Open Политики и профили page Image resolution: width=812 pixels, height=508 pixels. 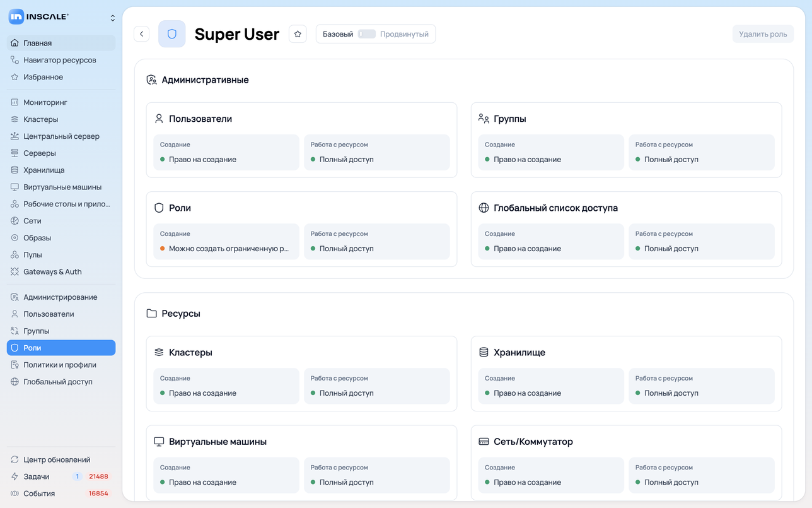tap(61, 365)
